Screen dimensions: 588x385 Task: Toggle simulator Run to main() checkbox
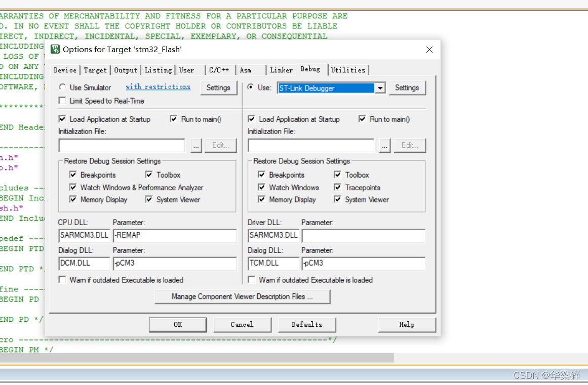coord(174,119)
